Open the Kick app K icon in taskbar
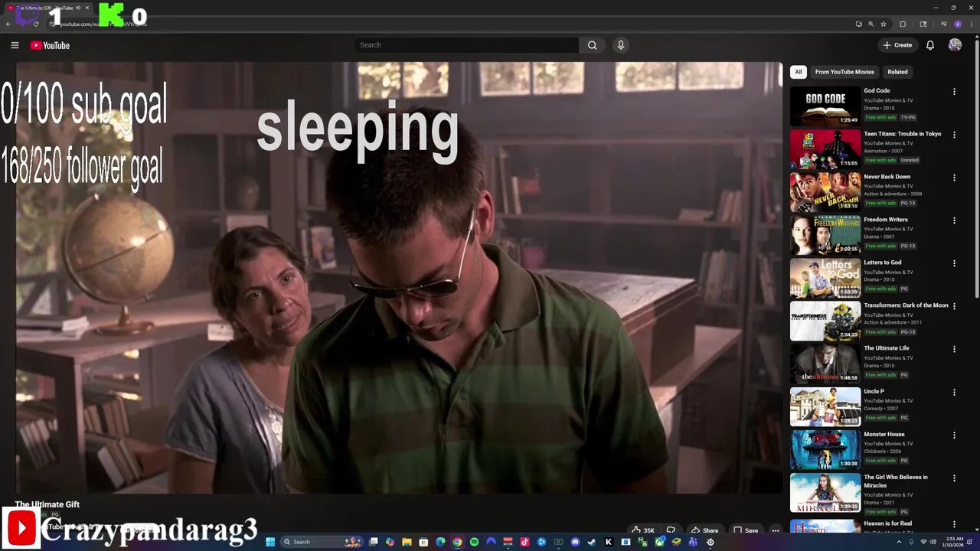 point(609,542)
